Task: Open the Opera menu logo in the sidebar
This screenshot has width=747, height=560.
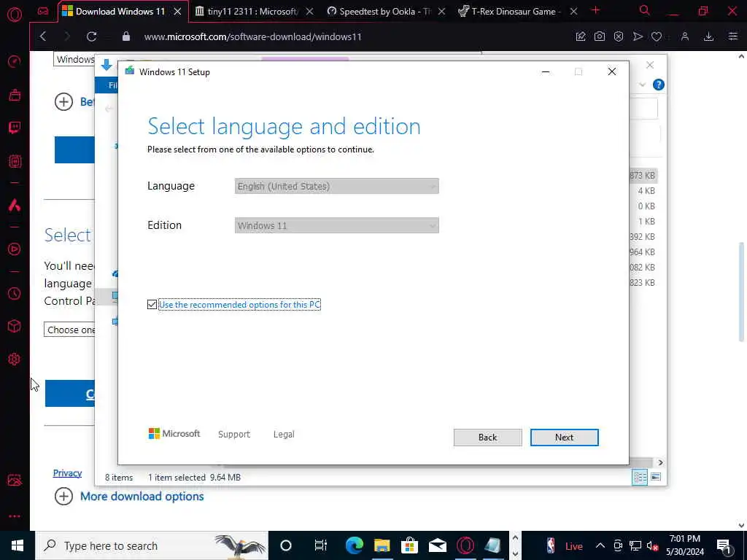Action: point(15,15)
